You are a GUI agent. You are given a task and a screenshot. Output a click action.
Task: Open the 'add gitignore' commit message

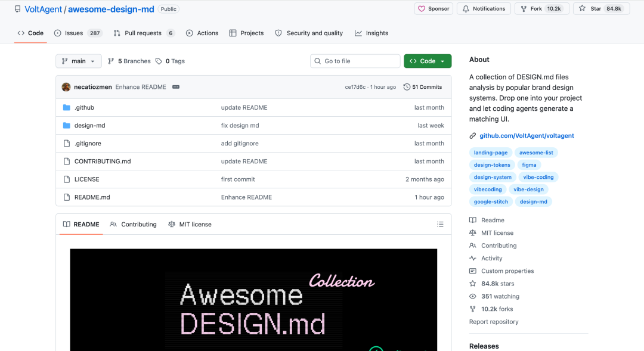240,143
